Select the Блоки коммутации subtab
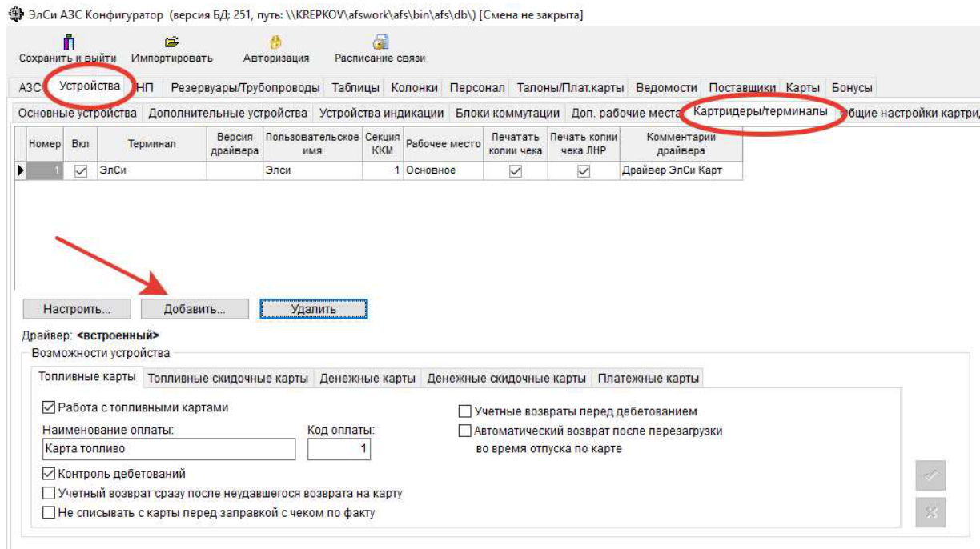 pos(508,114)
